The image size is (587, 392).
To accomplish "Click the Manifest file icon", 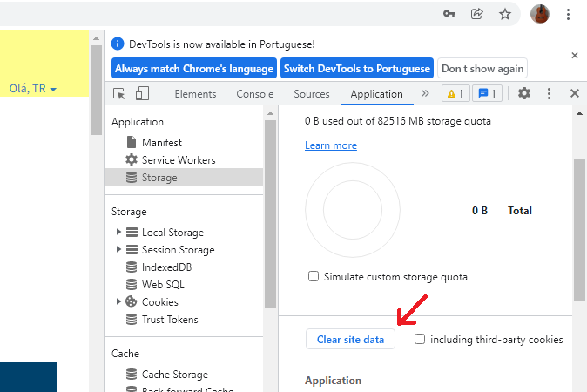I will (x=131, y=142).
